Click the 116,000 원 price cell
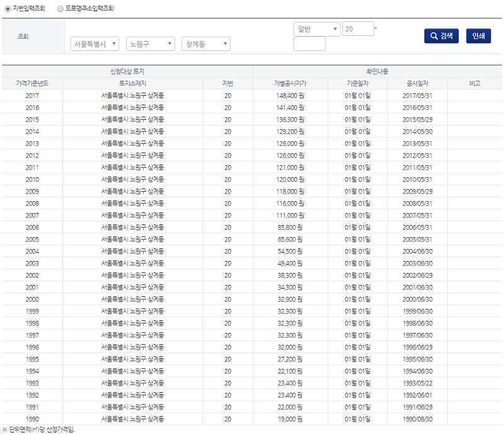504x435 pixels. pyautogui.click(x=290, y=204)
